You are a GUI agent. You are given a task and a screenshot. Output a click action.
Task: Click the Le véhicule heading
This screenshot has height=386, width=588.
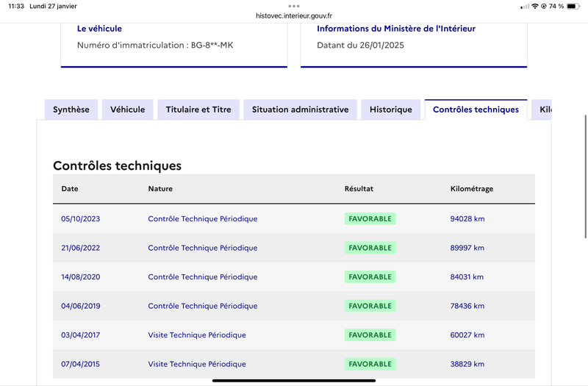point(99,29)
